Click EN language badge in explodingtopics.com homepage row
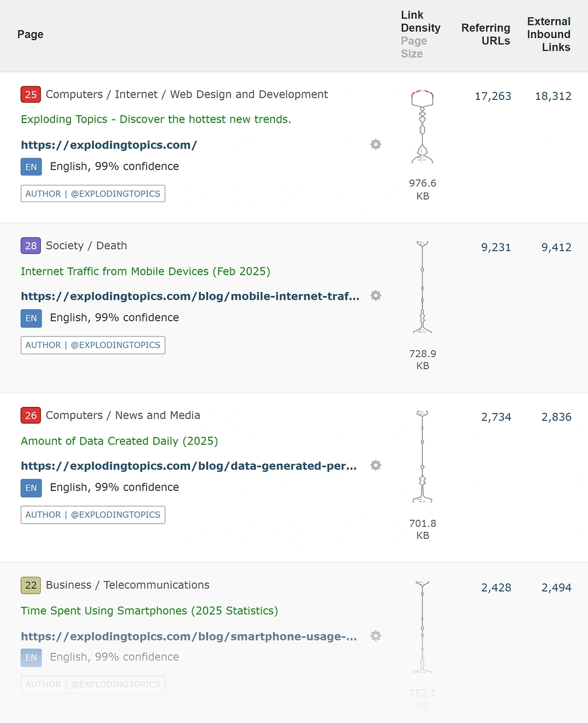Viewport: 588px width, 723px height. pyautogui.click(x=31, y=167)
